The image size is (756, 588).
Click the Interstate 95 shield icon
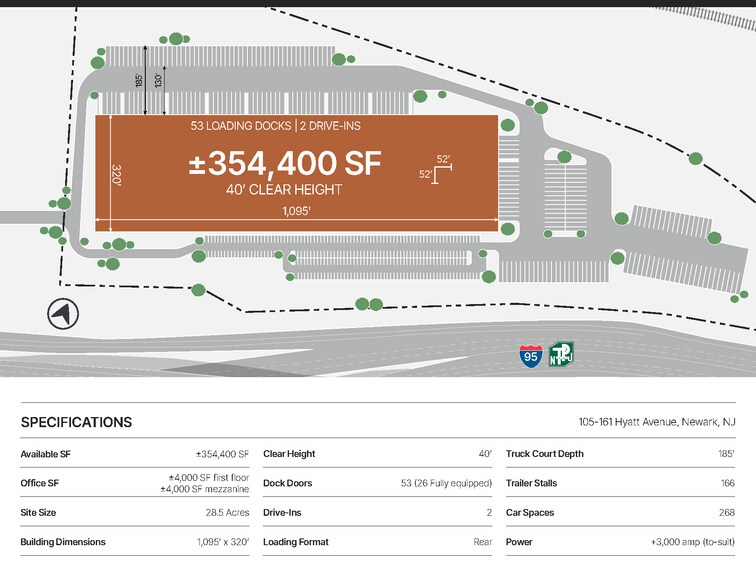click(531, 355)
